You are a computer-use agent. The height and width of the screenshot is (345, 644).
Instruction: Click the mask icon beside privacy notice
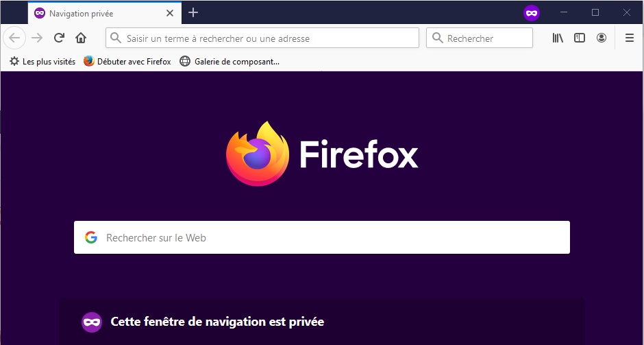[x=92, y=322]
